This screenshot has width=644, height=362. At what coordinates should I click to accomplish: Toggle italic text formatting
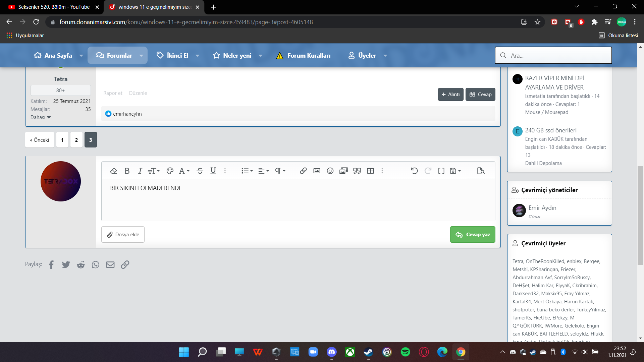point(140,171)
